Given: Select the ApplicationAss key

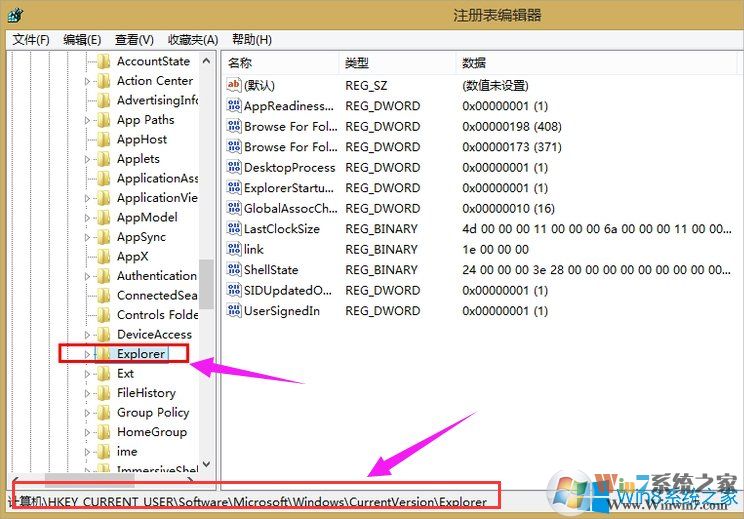Looking at the screenshot, I should coord(158,178).
